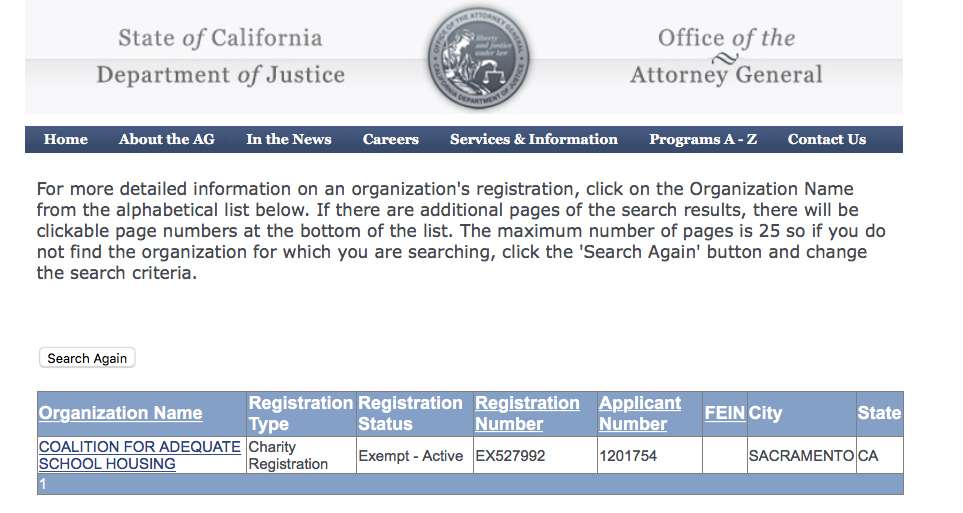Screen dimensions: 963x513
Task: Open Services & Information menu
Action: pos(534,140)
